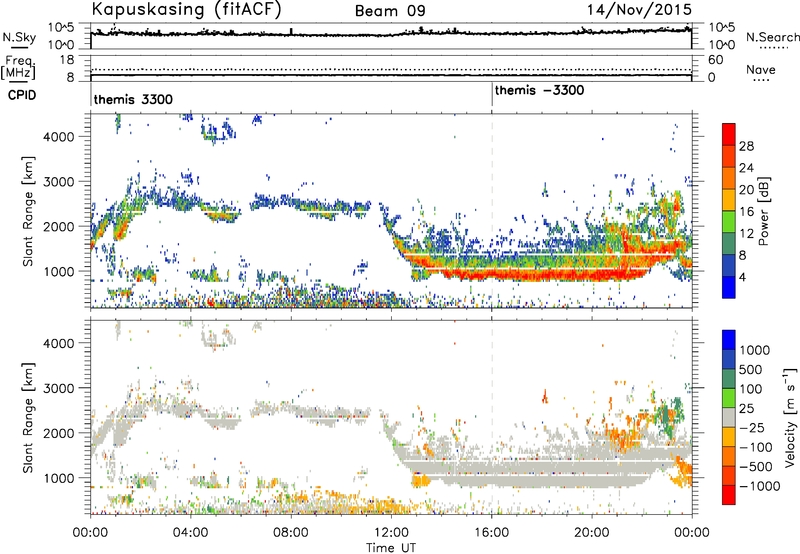800x554 pixels.
Task: Click the '3000' tick on the velocity panel
Action: click(x=59, y=388)
